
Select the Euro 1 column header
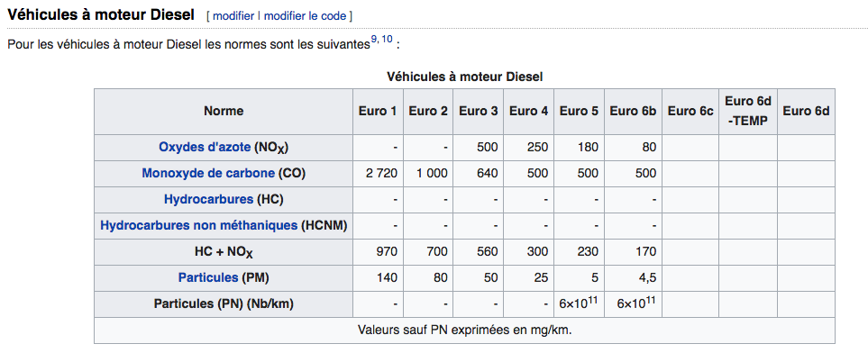pos(378,111)
